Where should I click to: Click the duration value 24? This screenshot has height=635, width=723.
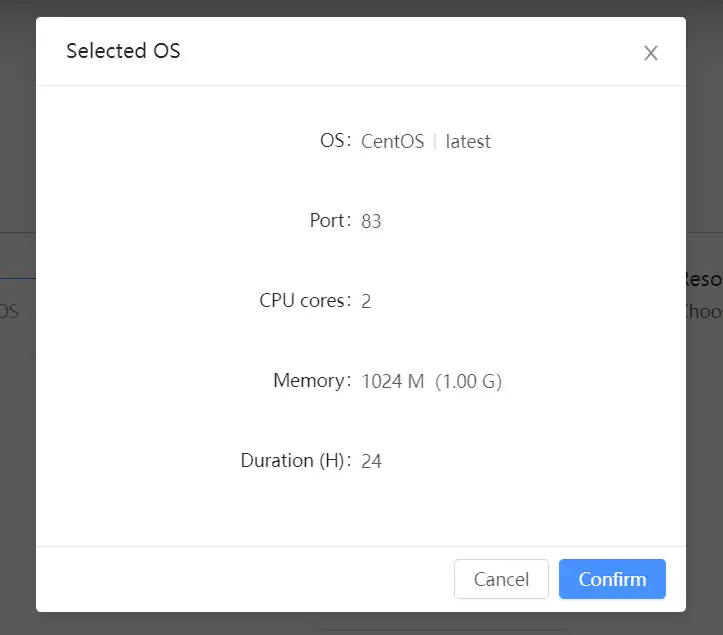372,461
